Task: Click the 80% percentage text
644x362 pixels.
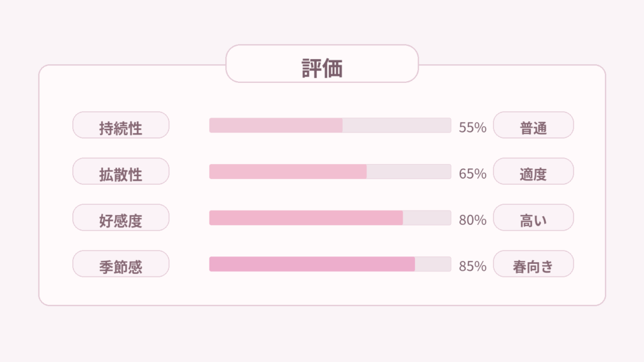Action: tap(472, 220)
